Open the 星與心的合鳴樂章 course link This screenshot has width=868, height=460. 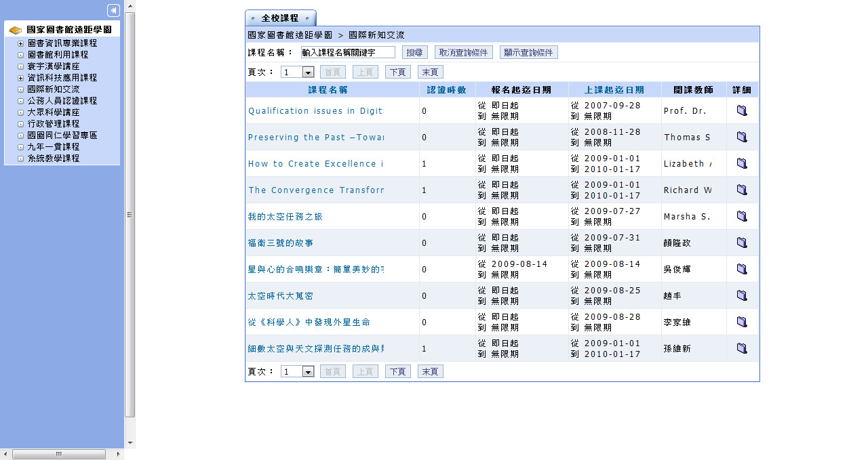[x=316, y=270]
